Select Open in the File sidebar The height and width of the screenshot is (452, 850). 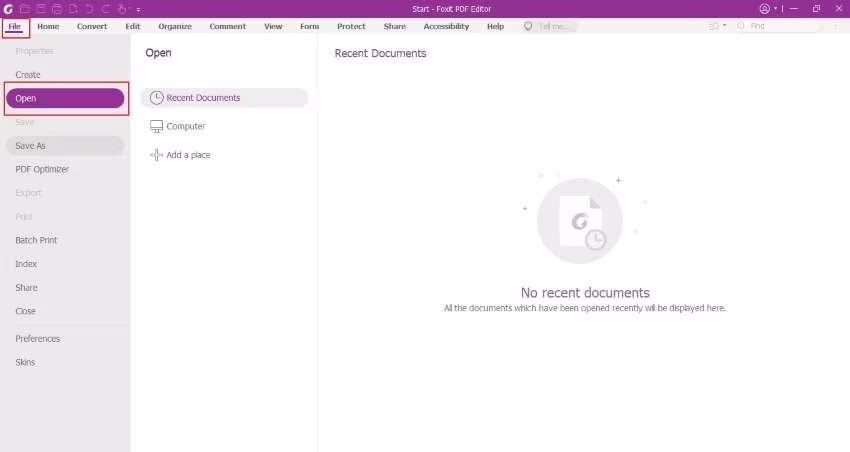(65, 98)
